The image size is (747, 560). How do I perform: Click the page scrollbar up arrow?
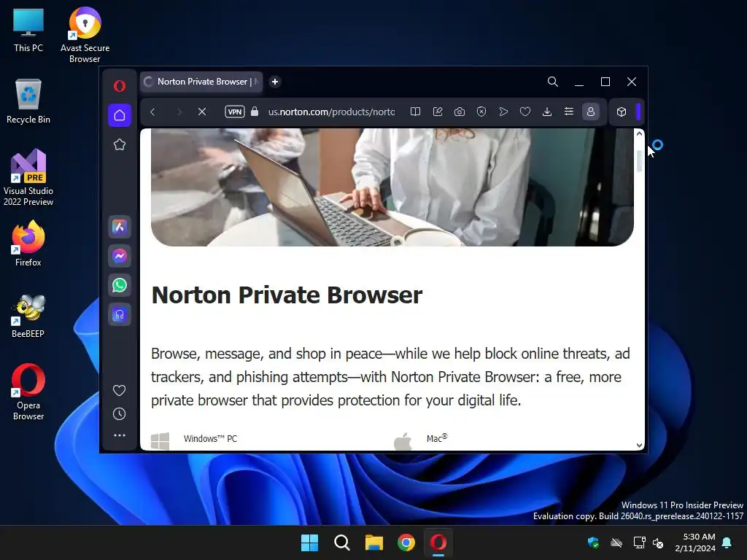[x=639, y=134]
